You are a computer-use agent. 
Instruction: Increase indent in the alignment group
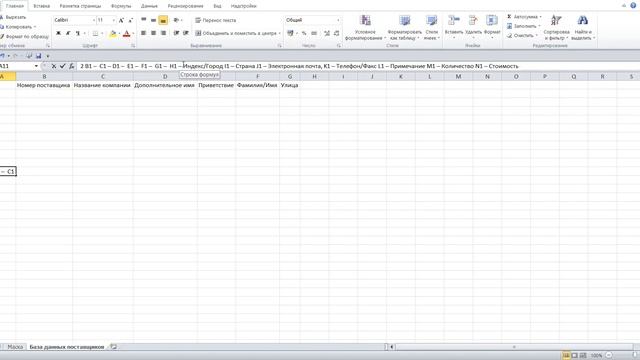point(186,33)
